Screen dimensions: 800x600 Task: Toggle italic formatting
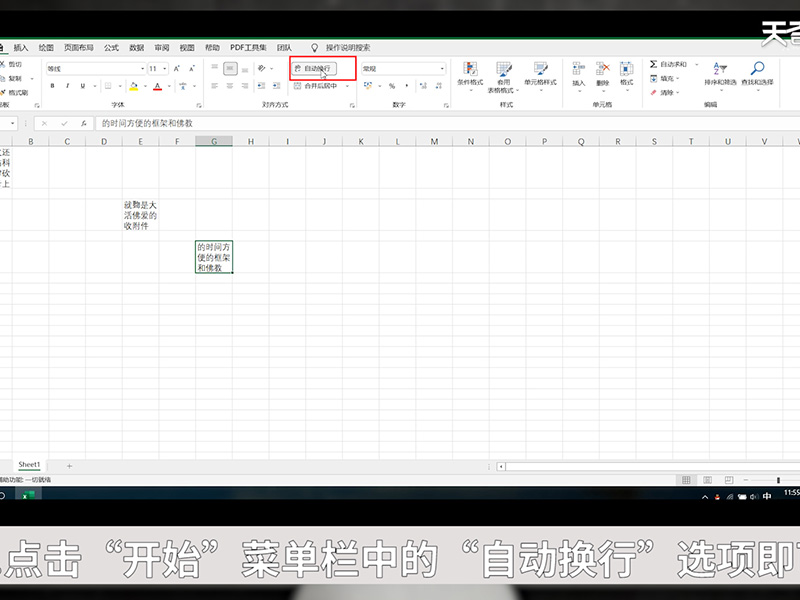coord(67,86)
